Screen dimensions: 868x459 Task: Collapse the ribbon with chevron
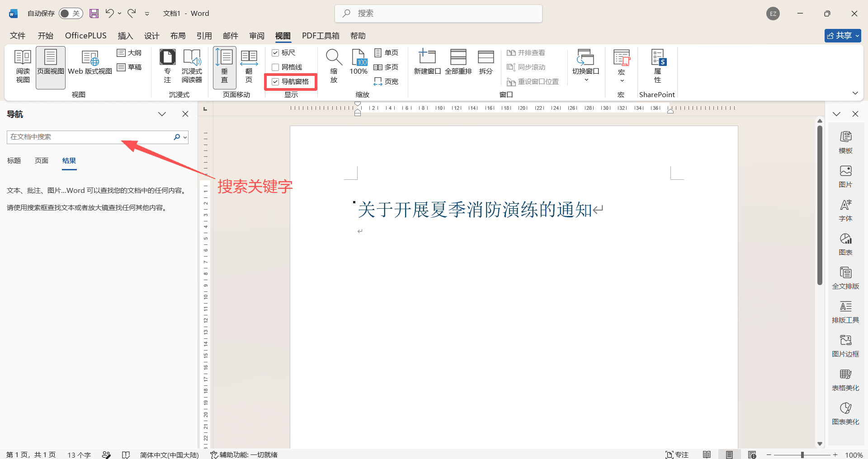click(855, 93)
